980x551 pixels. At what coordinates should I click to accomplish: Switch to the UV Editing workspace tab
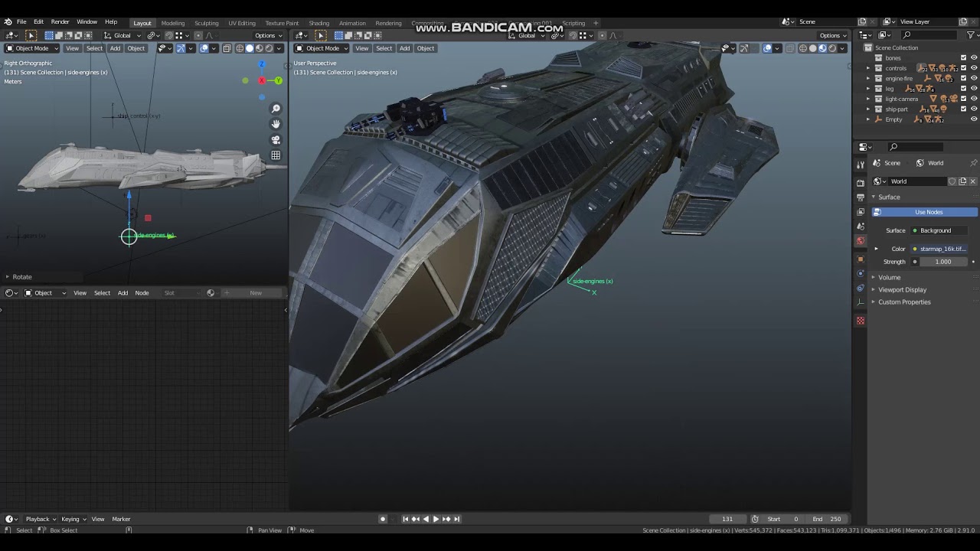(x=242, y=23)
